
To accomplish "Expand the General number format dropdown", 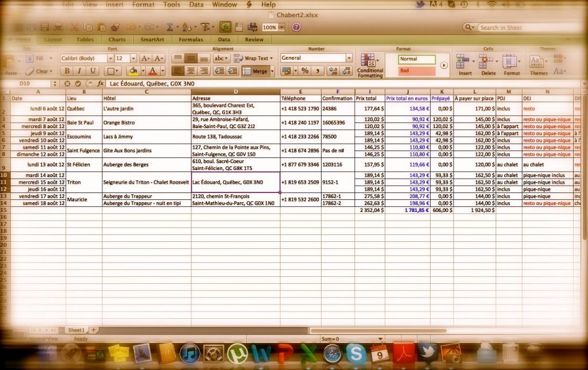I will (349, 58).
